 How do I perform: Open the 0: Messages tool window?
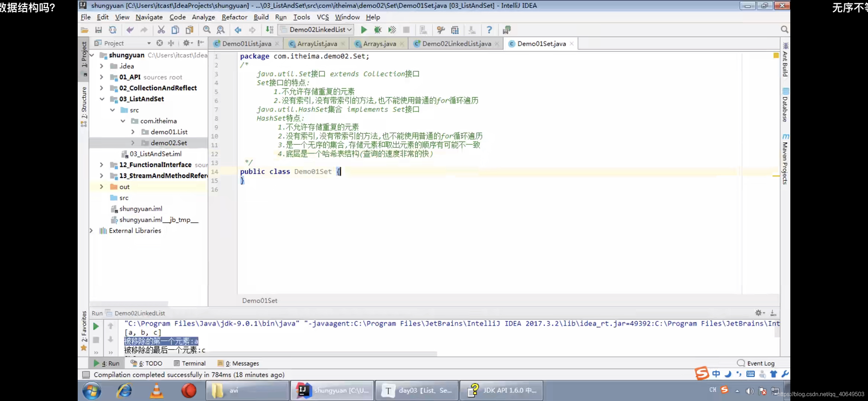point(238,363)
